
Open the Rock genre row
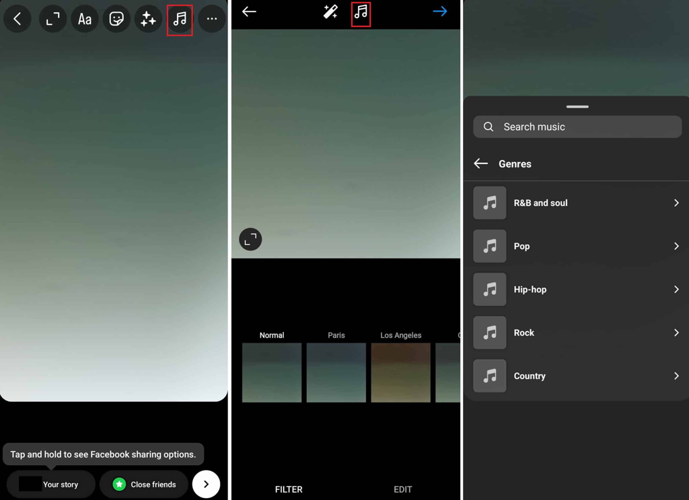[x=577, y=333]
